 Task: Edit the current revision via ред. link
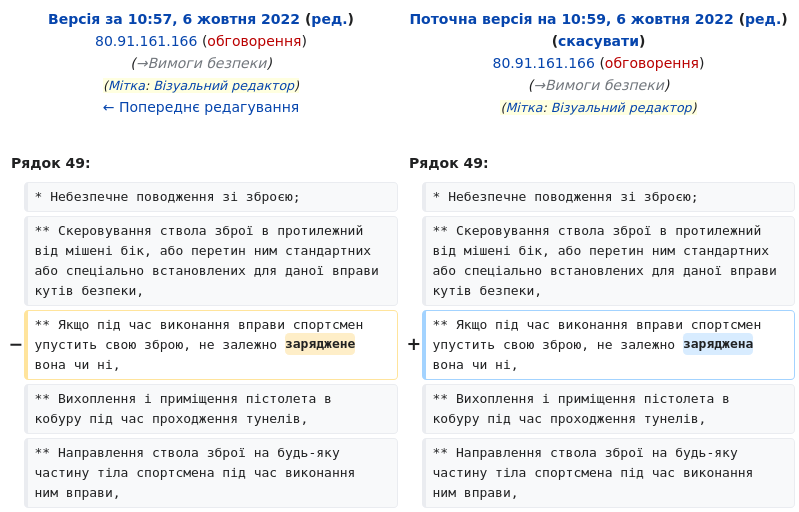point(763,19)
